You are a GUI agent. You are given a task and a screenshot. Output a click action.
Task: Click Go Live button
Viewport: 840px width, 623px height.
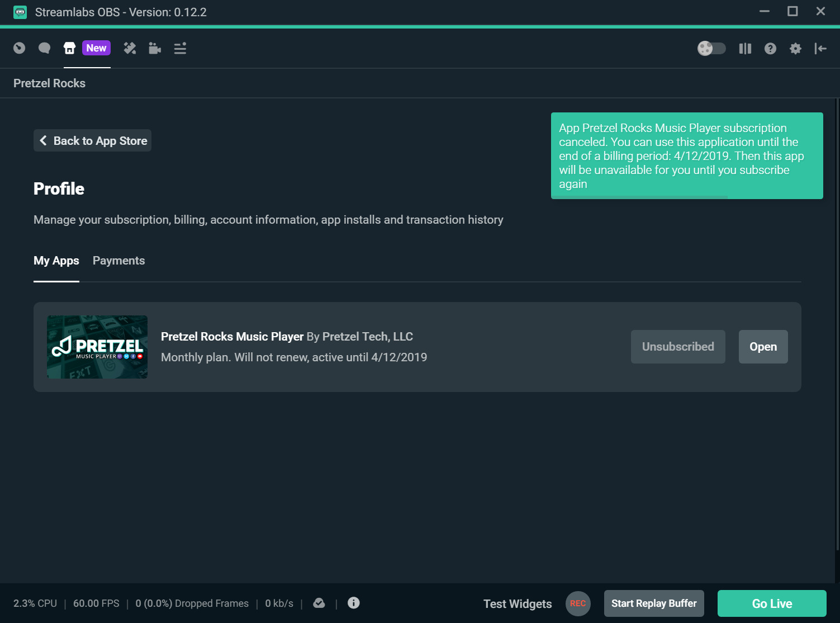pyautogui.click(x=772, y=603)
